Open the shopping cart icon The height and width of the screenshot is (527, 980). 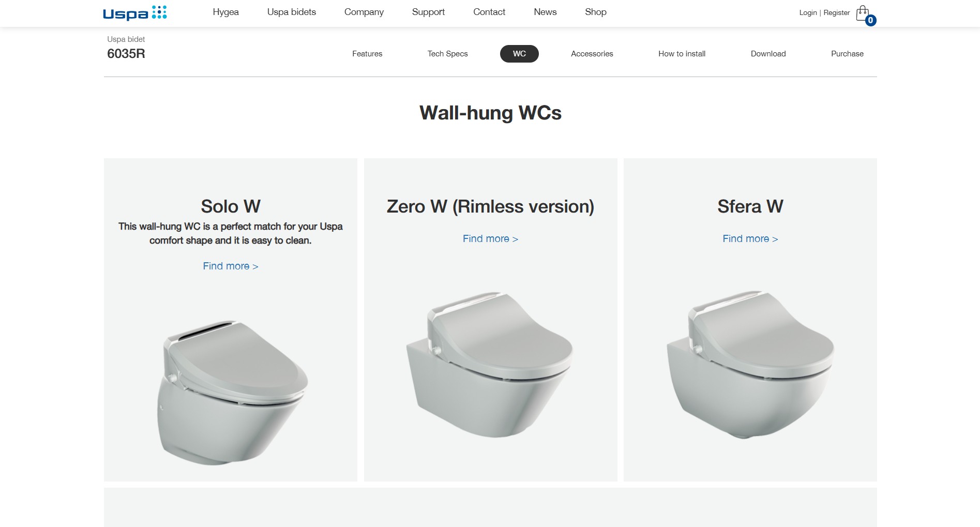tap(863, 12)
